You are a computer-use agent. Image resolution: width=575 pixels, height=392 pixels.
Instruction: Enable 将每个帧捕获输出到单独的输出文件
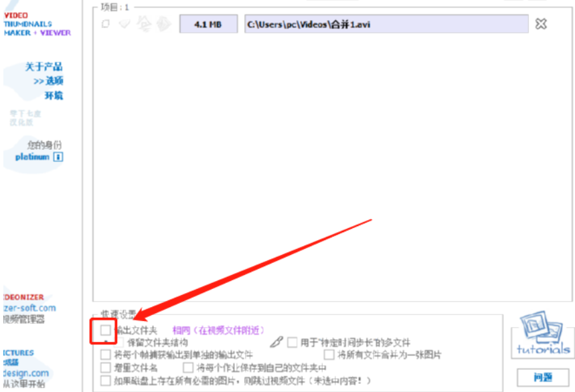click(x=106, y=355)
